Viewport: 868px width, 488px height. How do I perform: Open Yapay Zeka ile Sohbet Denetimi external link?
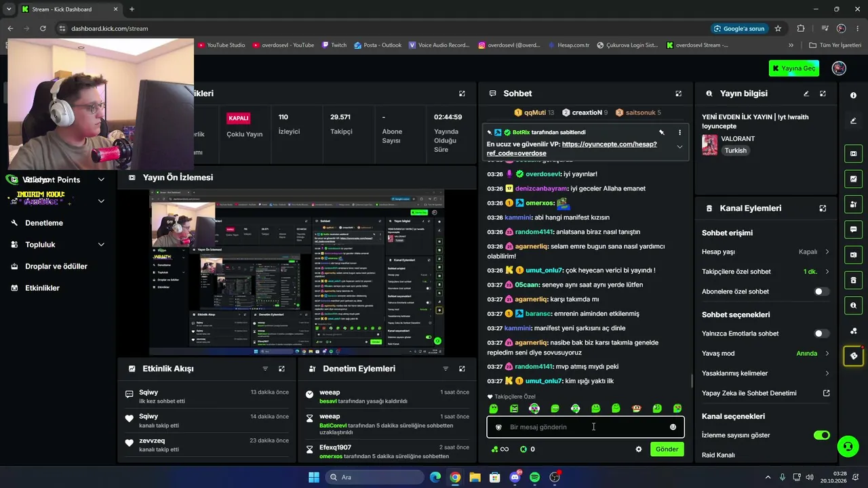click(826, 393)
